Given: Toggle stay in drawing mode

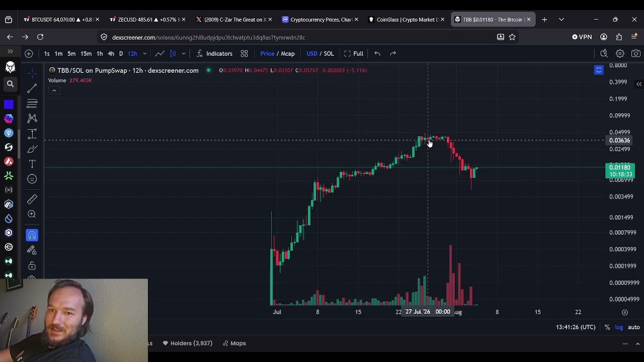Looking at the screenshot, I should tap(32, 250).
